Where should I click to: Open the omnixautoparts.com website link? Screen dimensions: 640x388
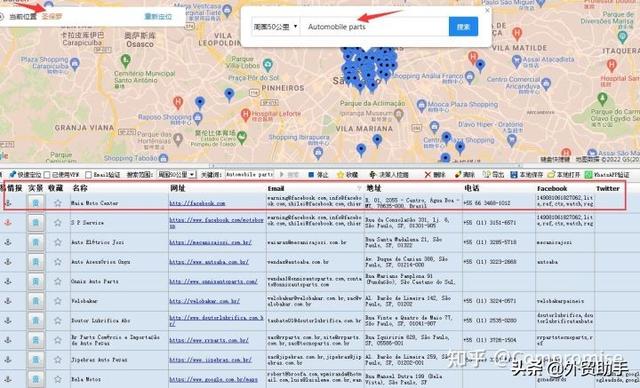tap(213, 281)
